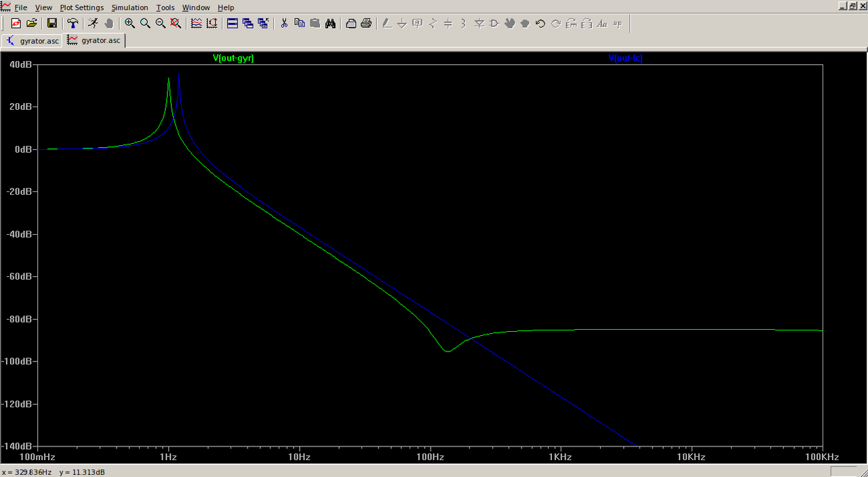868x477 pixels.
Task: Click the Pick visible traces icon
Action: pyautogui.click(x=212, y=23)
